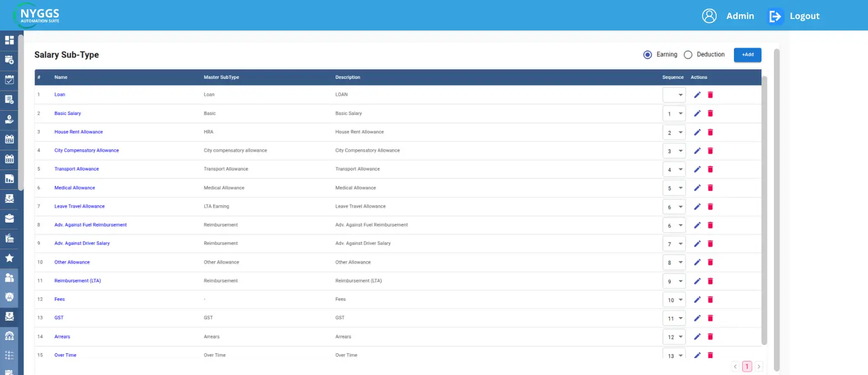Click the Admin user profile icon
Image resolution: width=868 pixels, height=375 pixels.
tap(709, 16)
